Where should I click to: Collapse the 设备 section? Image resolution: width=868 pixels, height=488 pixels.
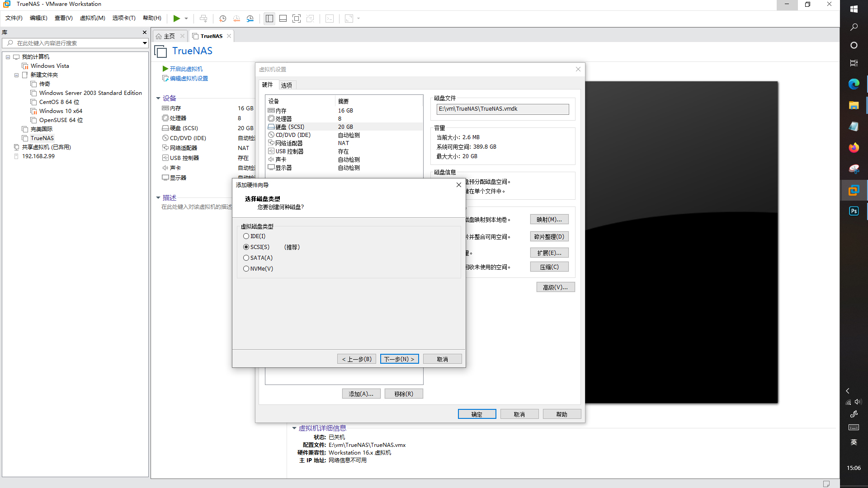click(x=158, y=99)
